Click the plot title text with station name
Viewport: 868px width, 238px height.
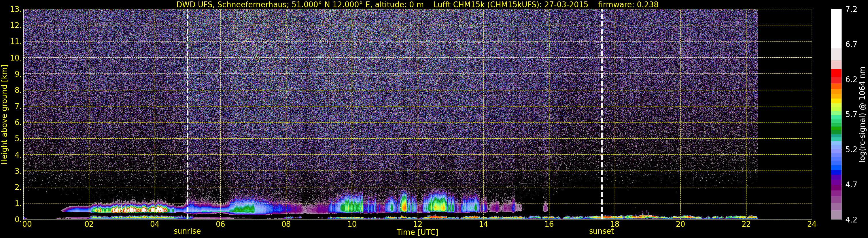click(x=300, y=4)
